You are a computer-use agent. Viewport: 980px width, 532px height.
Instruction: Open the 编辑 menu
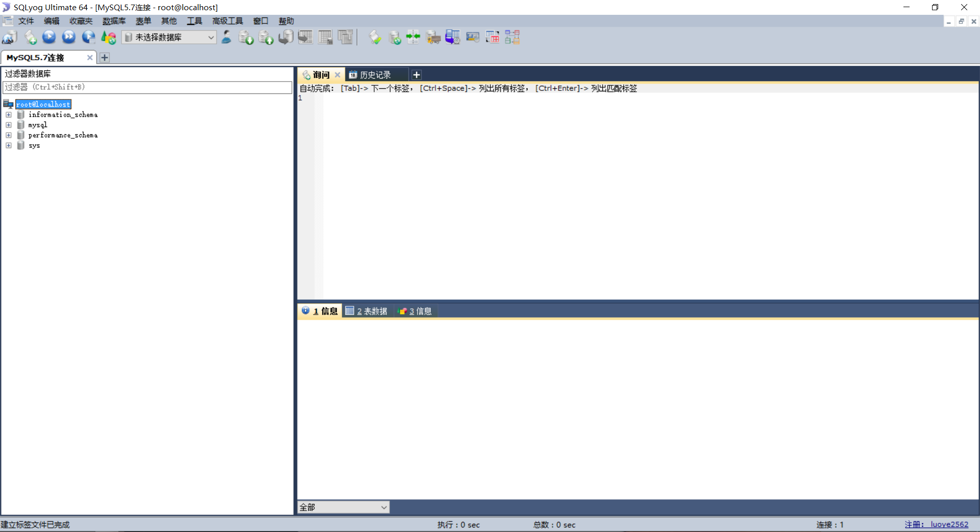pyautogui.click(x=52, y=21)
